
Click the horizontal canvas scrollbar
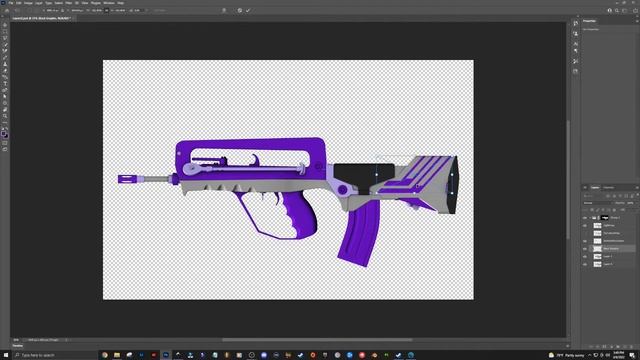317,340
